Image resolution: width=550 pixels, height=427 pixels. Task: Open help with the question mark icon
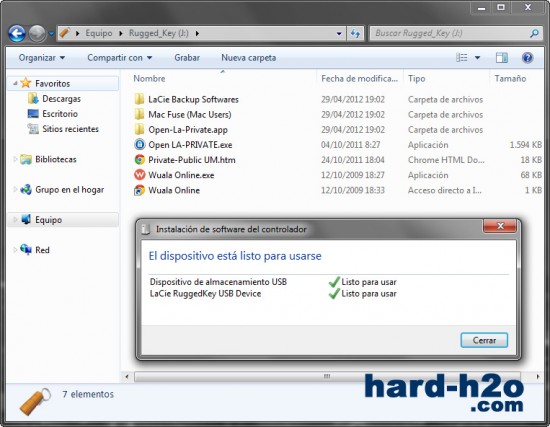[528, 58]
